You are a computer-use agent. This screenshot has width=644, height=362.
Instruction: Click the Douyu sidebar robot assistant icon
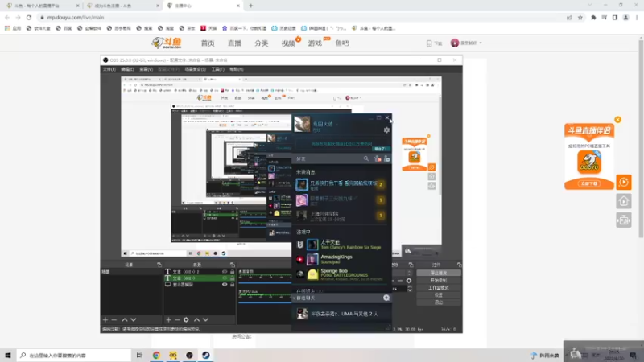(x=623, y=220)
